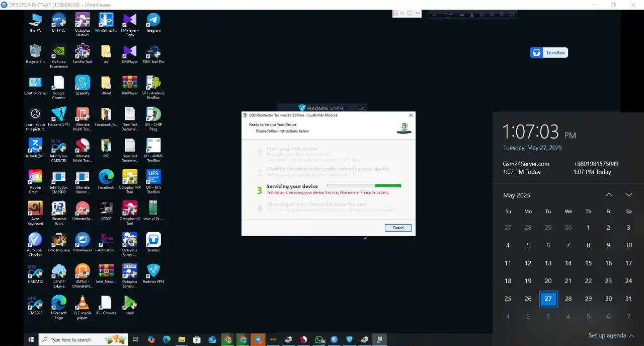Screen dimensions: 644x346
Task: Open the Radmin VPN desktop shortcut
Action: coord(153,273)
